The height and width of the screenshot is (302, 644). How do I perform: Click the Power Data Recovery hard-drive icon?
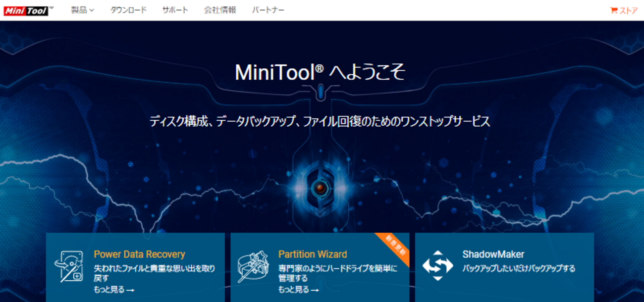pos(69,266)
